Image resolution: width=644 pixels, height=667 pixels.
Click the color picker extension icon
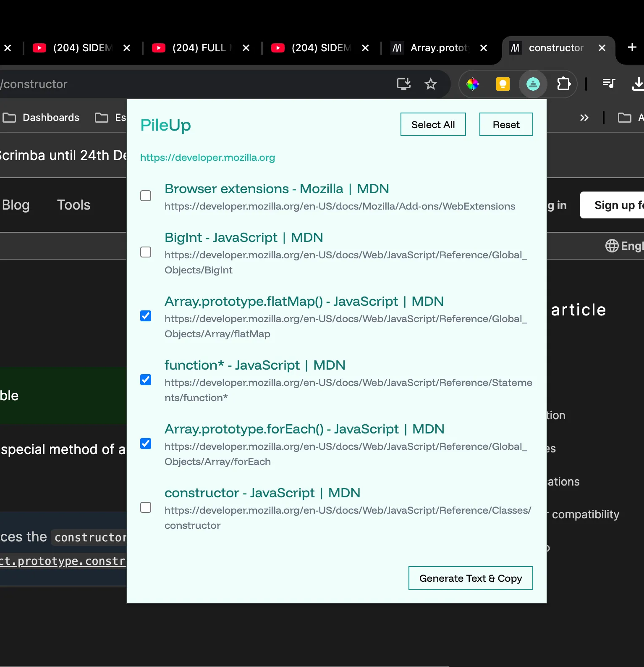coord(472,84)
